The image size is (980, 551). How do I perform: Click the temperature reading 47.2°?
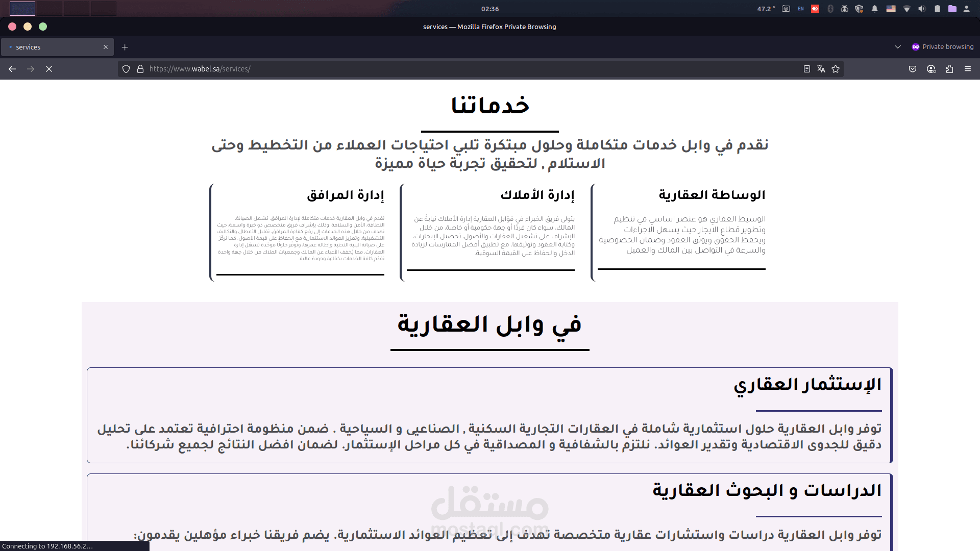pos(766,9)
